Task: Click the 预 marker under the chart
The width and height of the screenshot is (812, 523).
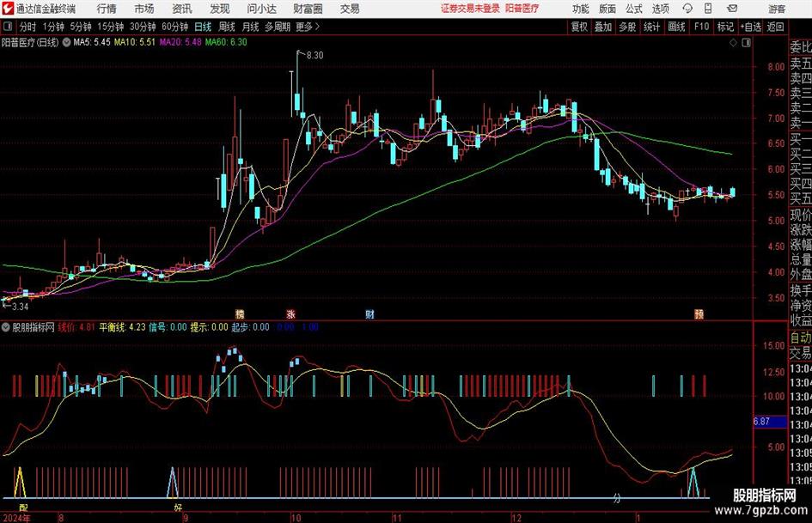Action: pos(699,313)
